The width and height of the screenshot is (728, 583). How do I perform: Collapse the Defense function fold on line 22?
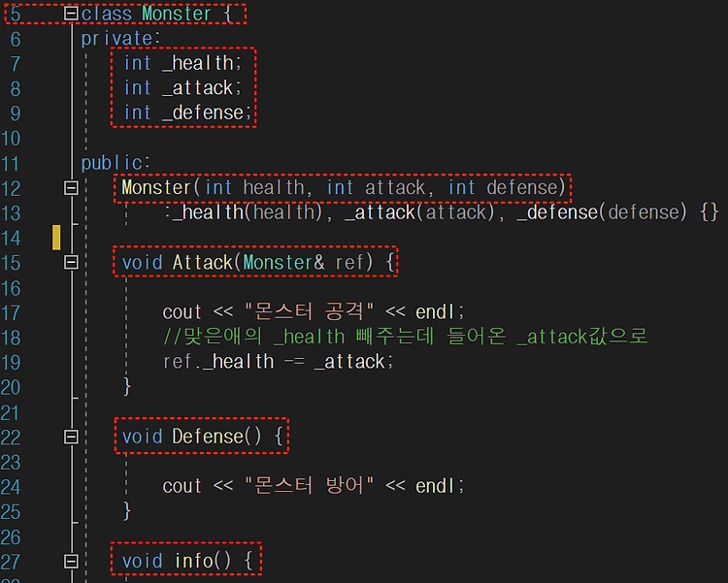coord(71,437)
